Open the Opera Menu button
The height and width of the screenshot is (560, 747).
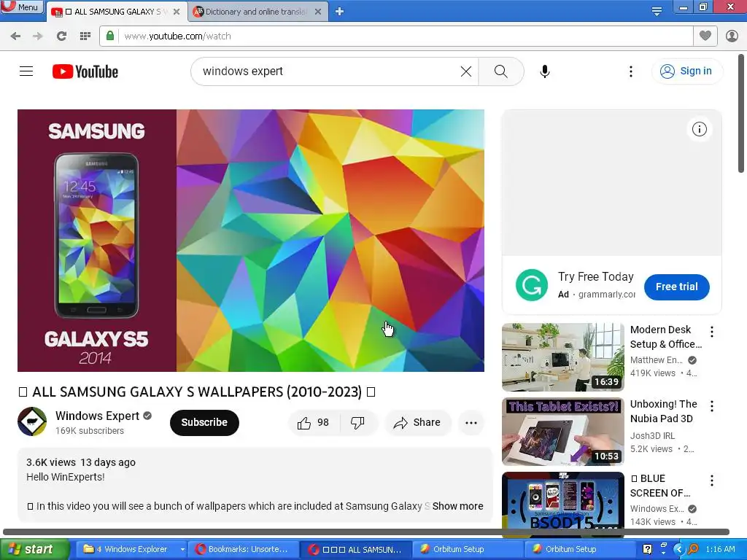(21, 7)
